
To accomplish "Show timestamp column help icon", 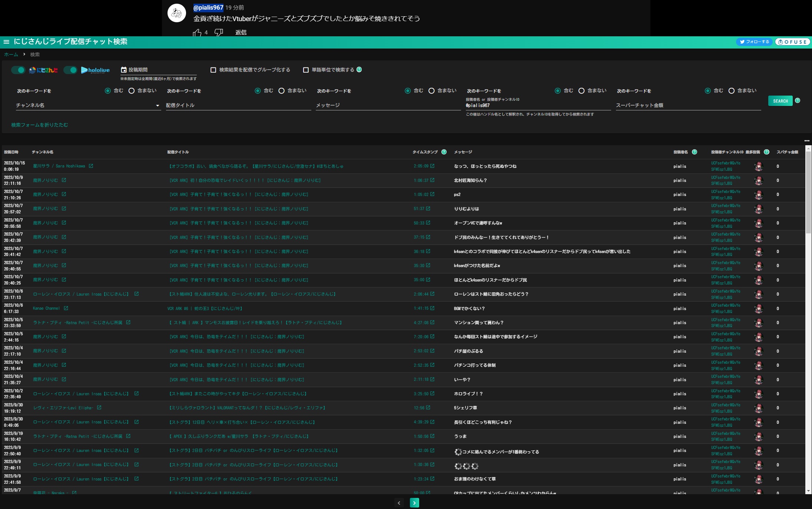I will [x=444, y=152].
